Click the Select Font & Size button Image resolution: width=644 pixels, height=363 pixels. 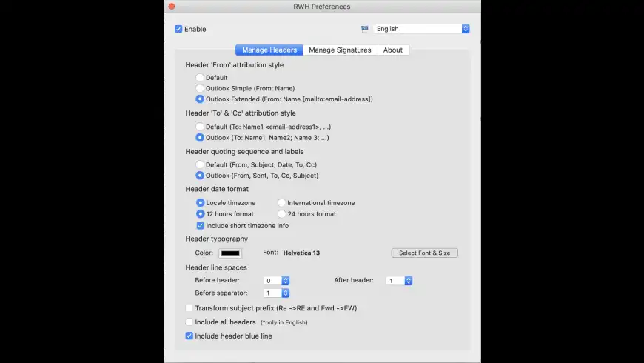pos(424,253)
